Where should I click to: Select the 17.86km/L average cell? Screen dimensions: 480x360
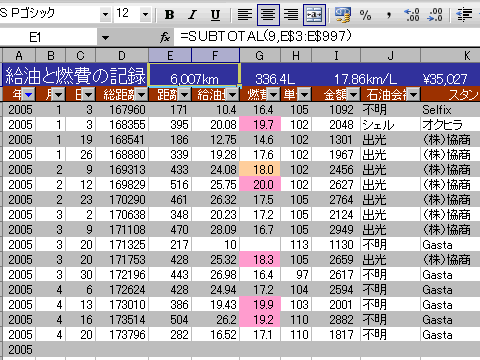pyautogui.click(x=366, y=79)
